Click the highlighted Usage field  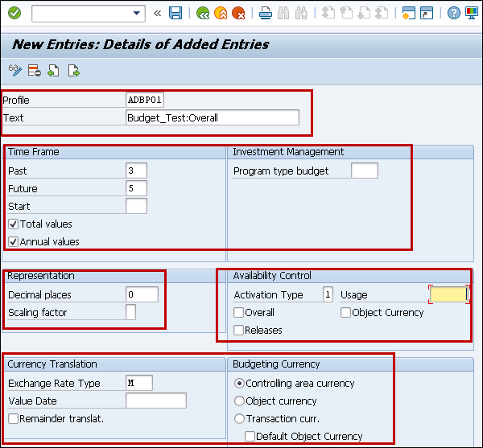point(449,294)
